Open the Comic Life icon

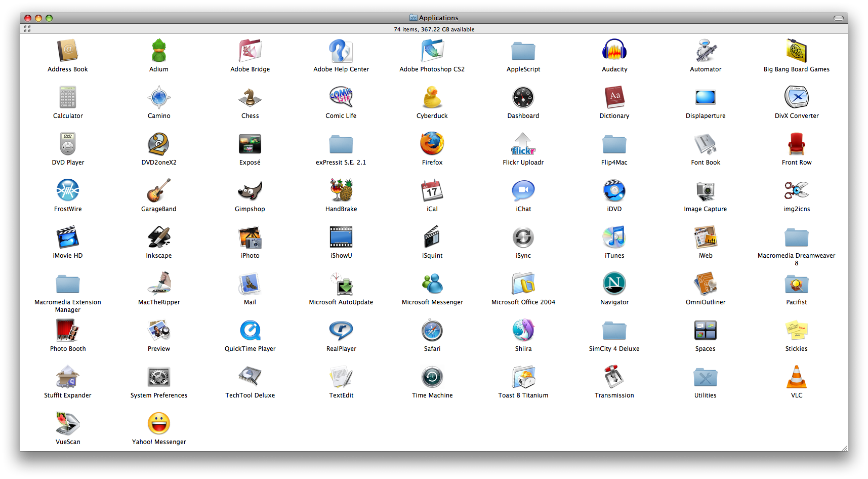341,97
